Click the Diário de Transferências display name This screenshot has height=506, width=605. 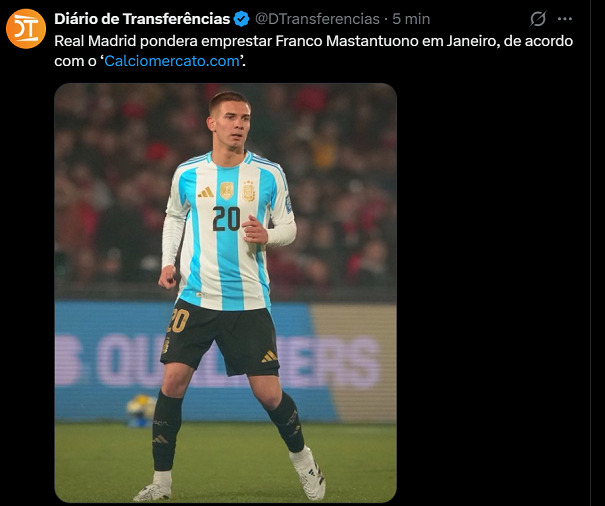tap(142, 19)
